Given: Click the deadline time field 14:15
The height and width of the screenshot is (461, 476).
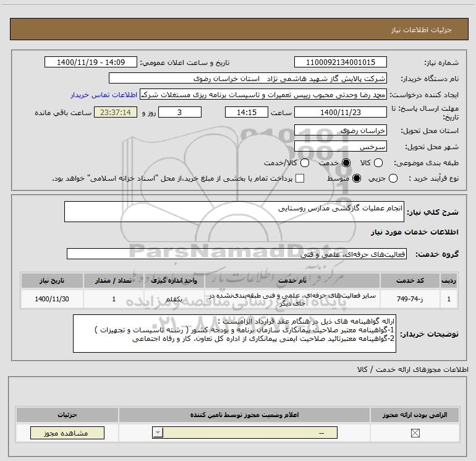Looking at the screenshot, I should pos(247,112).
